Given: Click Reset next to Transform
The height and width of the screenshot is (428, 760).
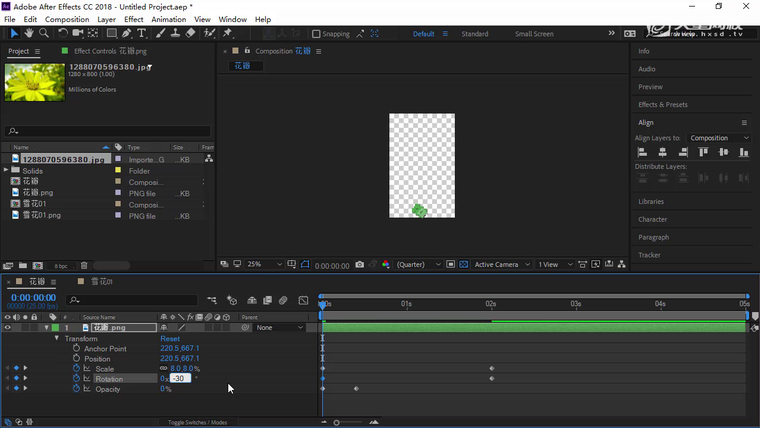Looking at the screenshot, I should coord(170,339).
